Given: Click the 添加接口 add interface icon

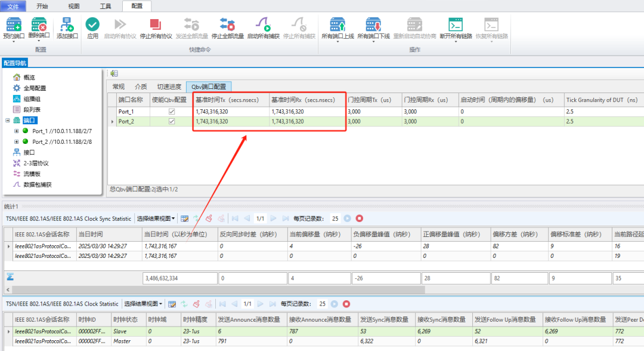Looking at the screenshot, I should [x=67, y=24].
